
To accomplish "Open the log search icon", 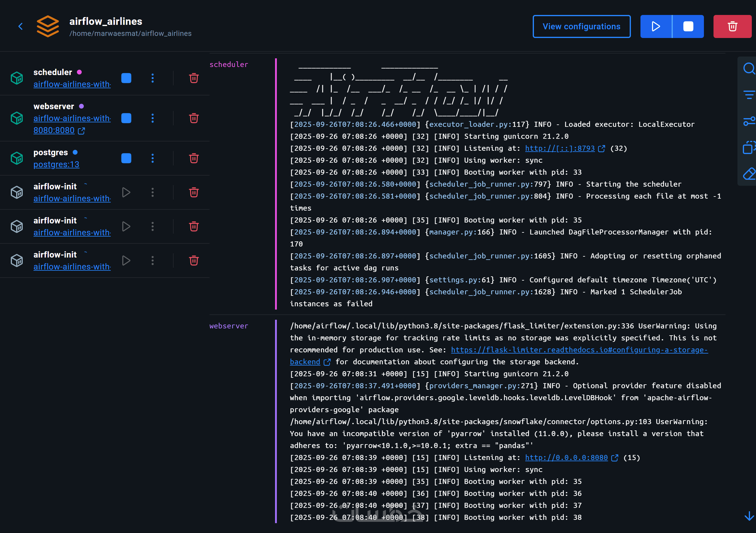I will tap(749, 69).
